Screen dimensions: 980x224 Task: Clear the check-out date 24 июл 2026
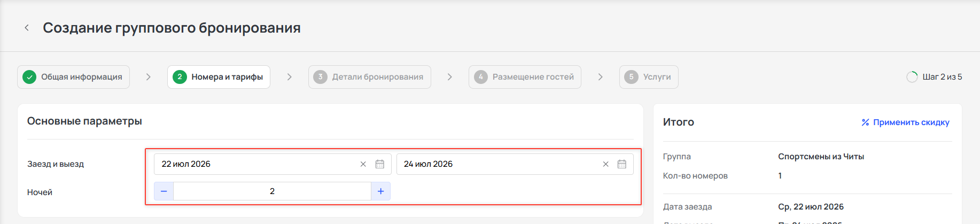[605, 164]
